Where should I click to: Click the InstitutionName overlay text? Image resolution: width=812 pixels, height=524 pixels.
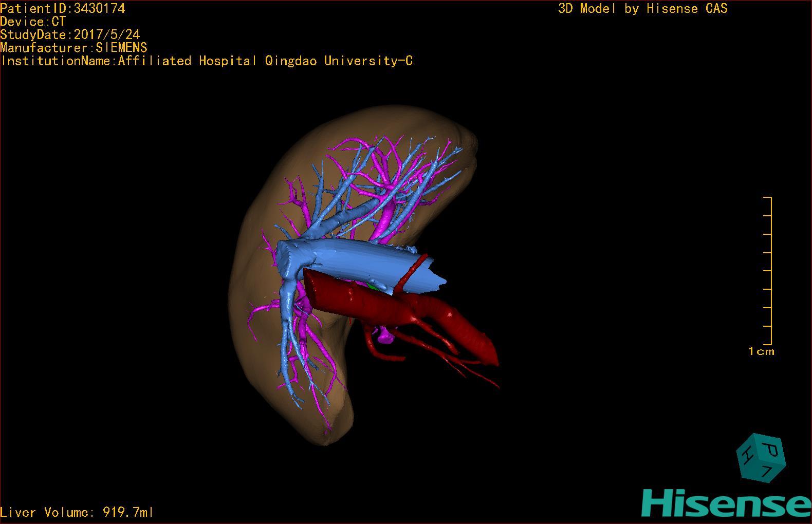pos(207,61)
